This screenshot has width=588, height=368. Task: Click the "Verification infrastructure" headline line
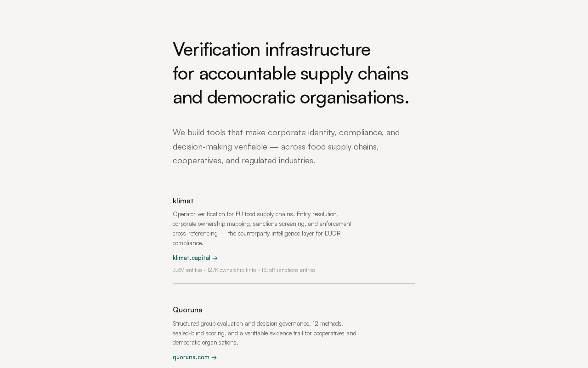coord(271,49)
